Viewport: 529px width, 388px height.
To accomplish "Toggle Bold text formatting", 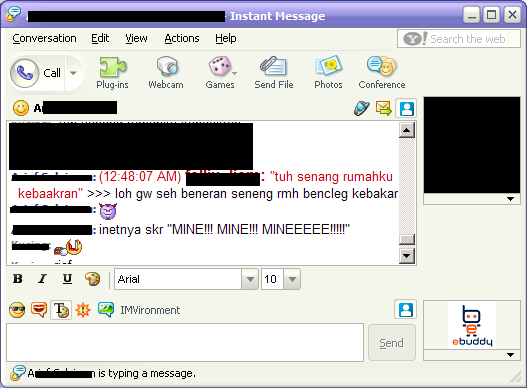I will pos(18,279).
